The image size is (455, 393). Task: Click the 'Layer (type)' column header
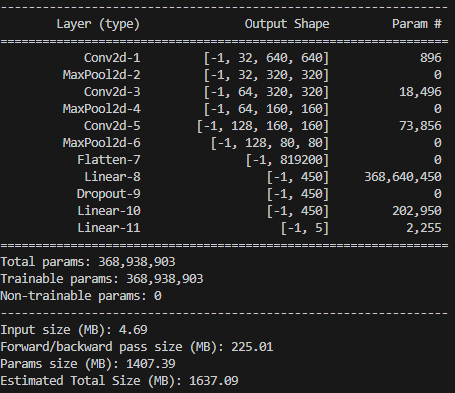point(98,24)
